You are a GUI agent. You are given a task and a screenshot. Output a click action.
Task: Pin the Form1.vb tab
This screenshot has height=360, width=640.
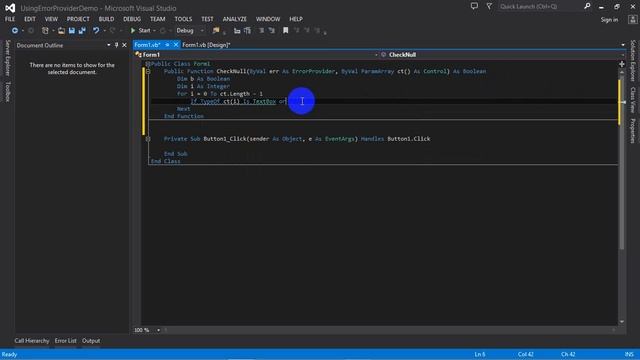pos(167,45)
